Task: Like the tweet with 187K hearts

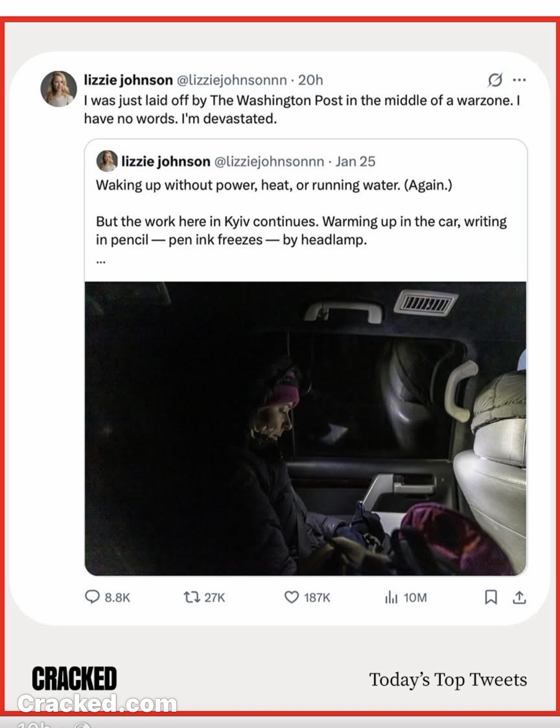Action: tap(291, 597)
